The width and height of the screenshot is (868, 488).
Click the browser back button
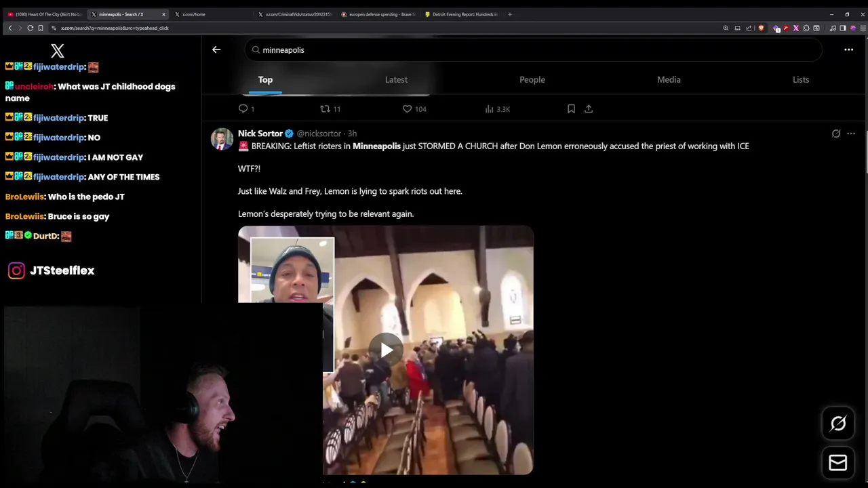9,28
